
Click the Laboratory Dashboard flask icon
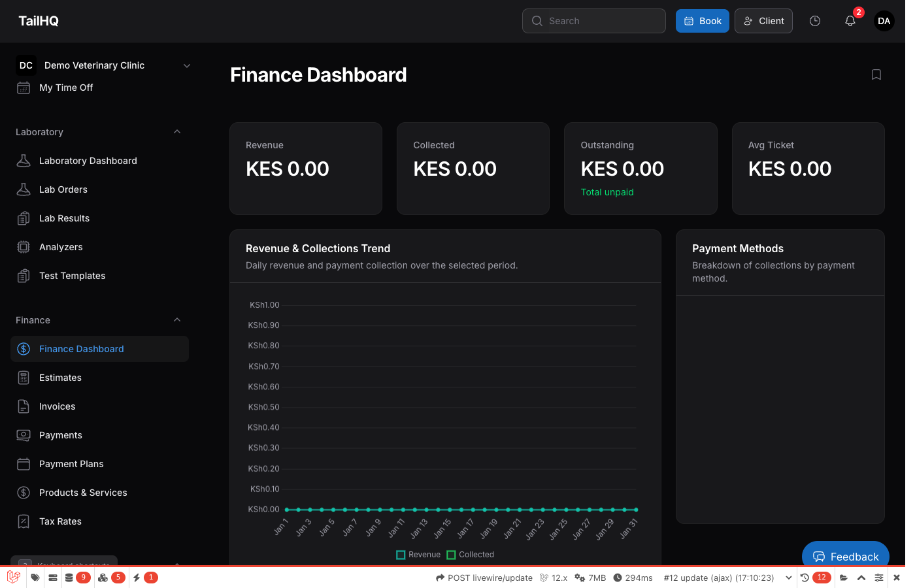coord(22,160)
